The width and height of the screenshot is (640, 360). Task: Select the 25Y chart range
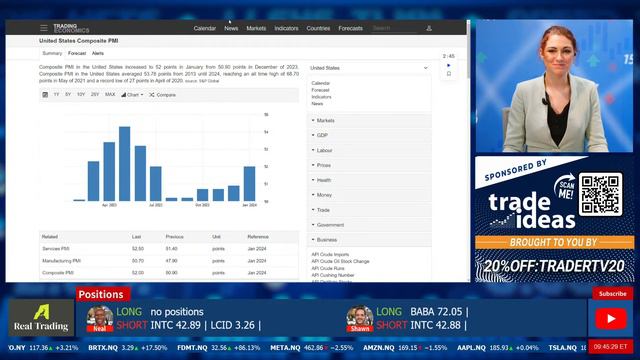pyautogui.click(x=95, y=95)
